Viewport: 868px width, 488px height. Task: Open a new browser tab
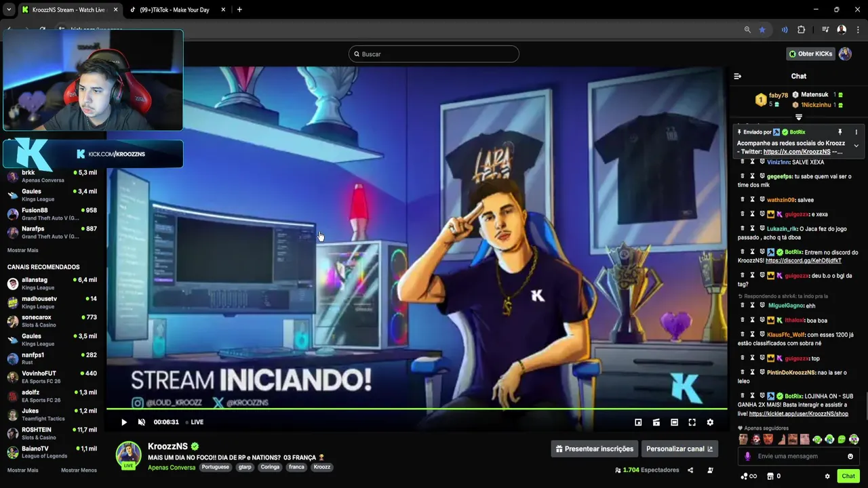click(239, 9)
